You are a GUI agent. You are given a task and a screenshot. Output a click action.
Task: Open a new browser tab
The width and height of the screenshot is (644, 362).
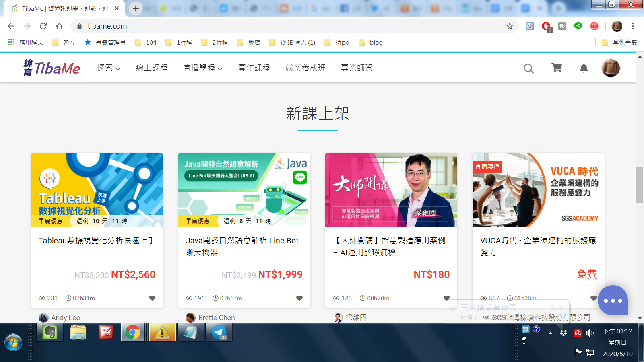point(136,8)
